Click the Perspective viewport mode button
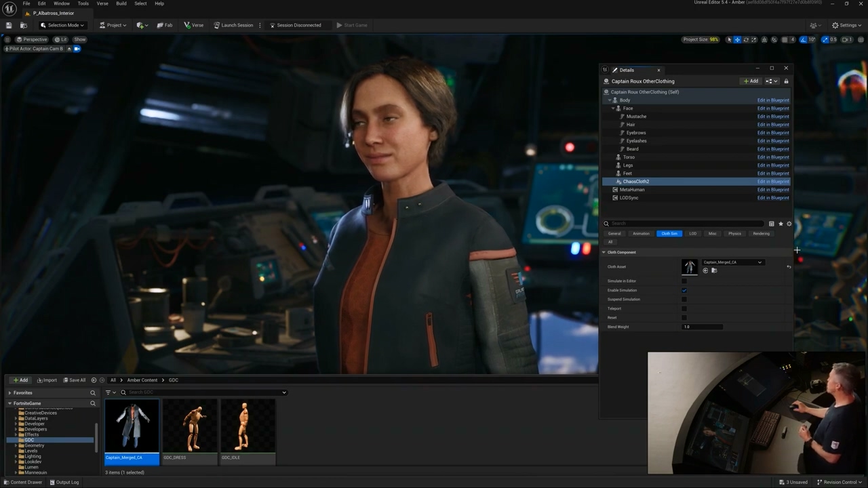Image resolution: width=868 pixels, height=488 pixels. pyautogui.click(x=32, y=39)
